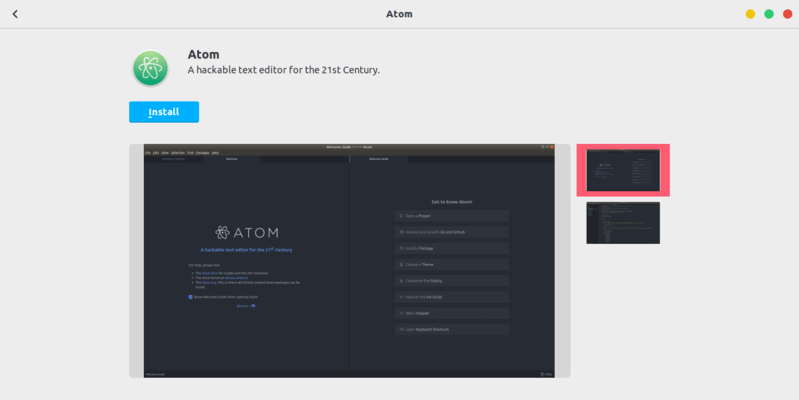
Task: Install the Atom application
Action: (164, 112)
